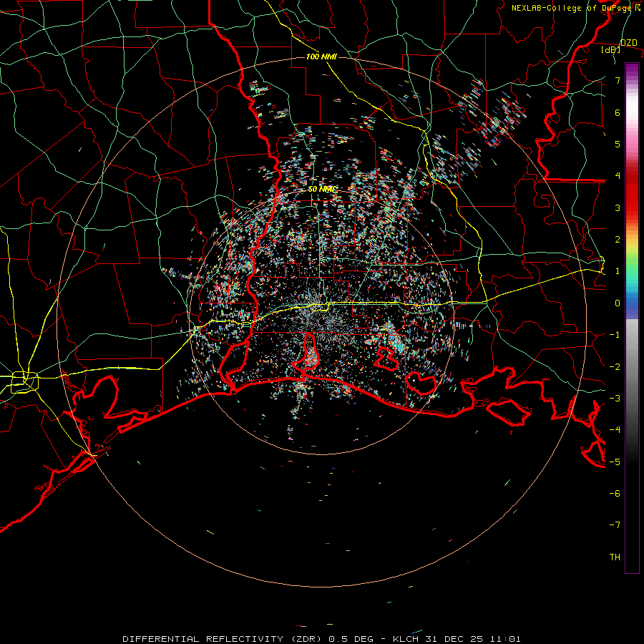Click the 5 value on the color scale

(618, 144)
